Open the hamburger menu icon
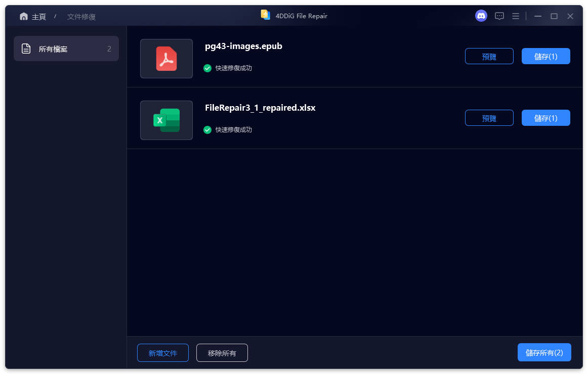588x374 pixels. point(516,16)
